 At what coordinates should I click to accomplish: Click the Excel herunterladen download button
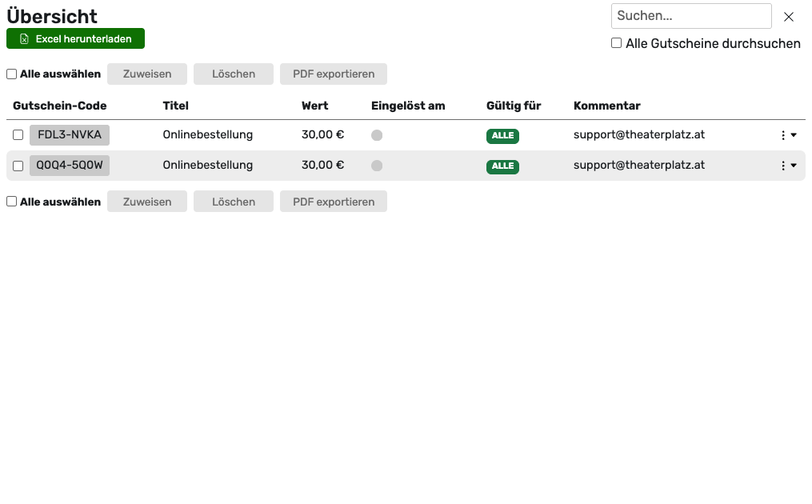point(75,38)
